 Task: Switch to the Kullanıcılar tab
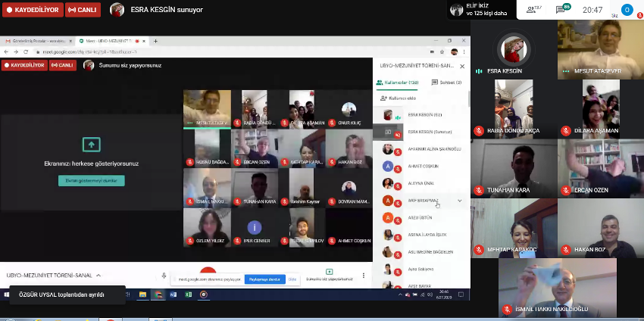pos(402,82)
